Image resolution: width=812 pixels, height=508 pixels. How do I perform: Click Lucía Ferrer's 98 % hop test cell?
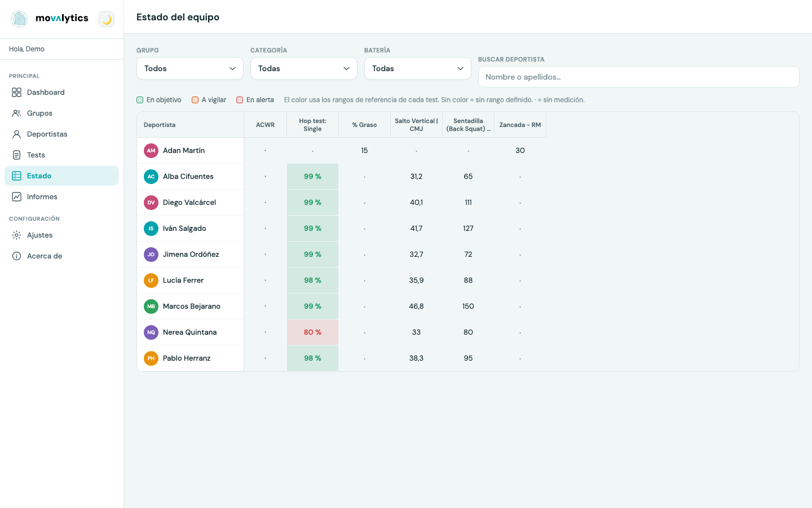(x=313, y=281)
